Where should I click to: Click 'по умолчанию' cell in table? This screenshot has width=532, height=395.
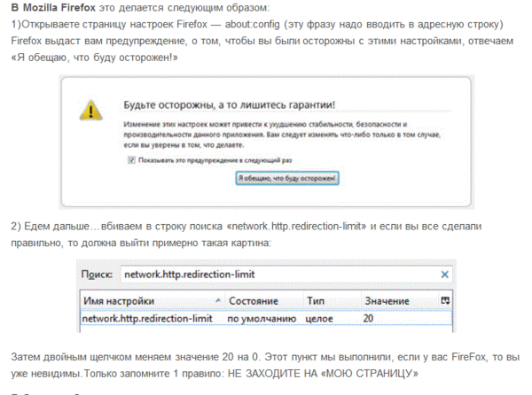[262, 319]
